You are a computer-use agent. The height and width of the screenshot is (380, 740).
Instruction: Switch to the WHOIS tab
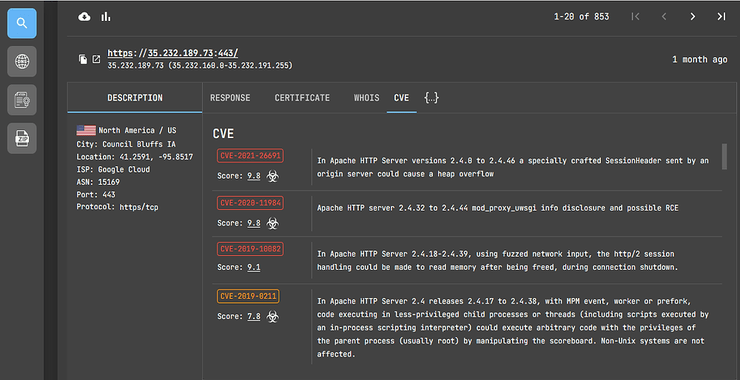pyautogui.click(x=366, y=98)
